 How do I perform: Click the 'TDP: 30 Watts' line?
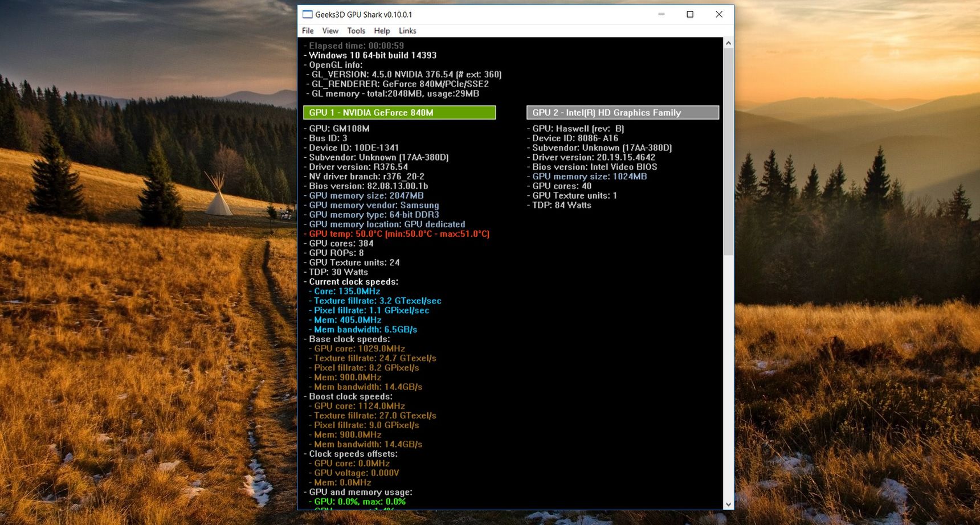pos(336,272)
